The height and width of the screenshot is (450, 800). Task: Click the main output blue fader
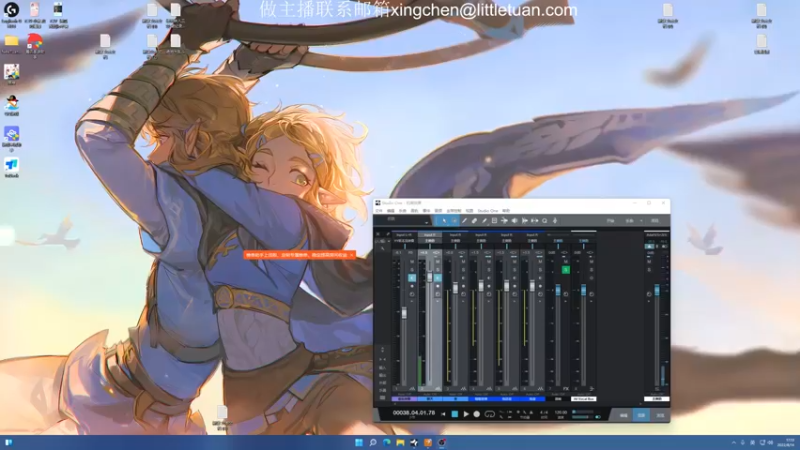tap(657, 290)
